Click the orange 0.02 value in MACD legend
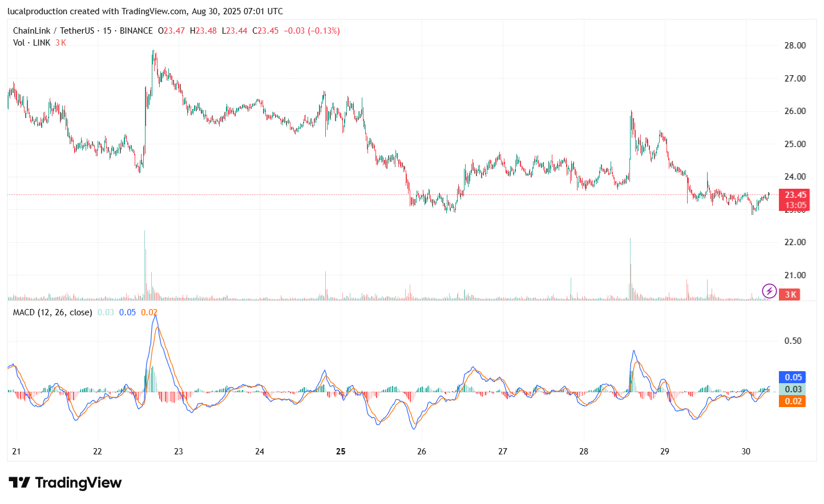The height and width of the screenshot is (504, 824). (x=149, y=312)
